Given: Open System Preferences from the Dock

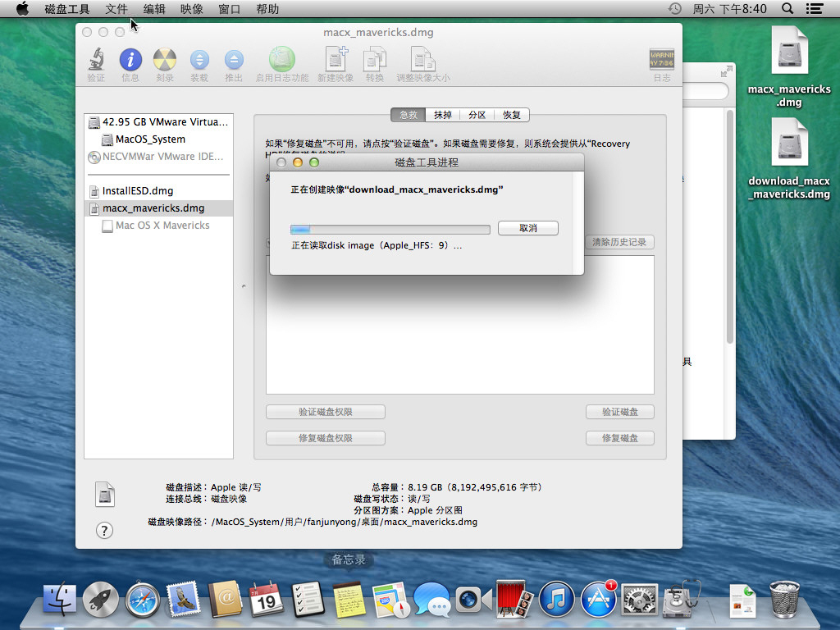Looking at the screenshot, I should (x=640, y=599).
